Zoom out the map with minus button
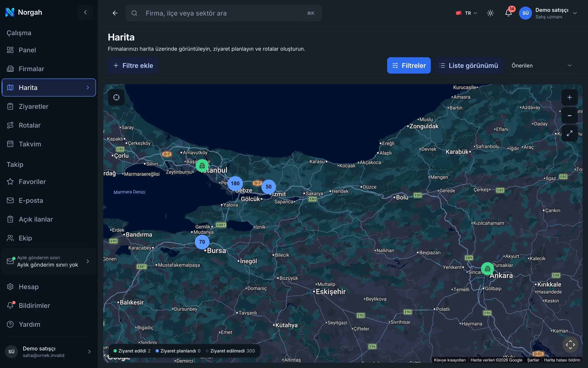The image size is (588, 368). tap(570, 116)
